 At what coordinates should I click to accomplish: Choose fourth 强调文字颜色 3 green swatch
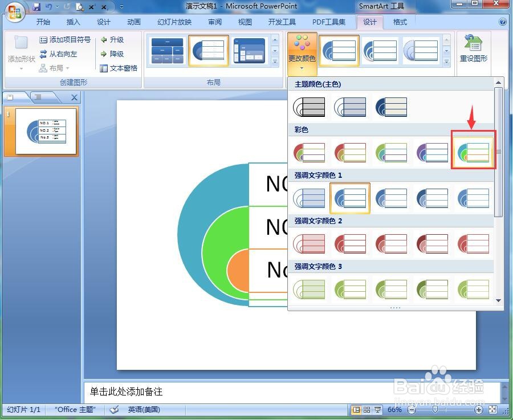[x=432, y=289]
